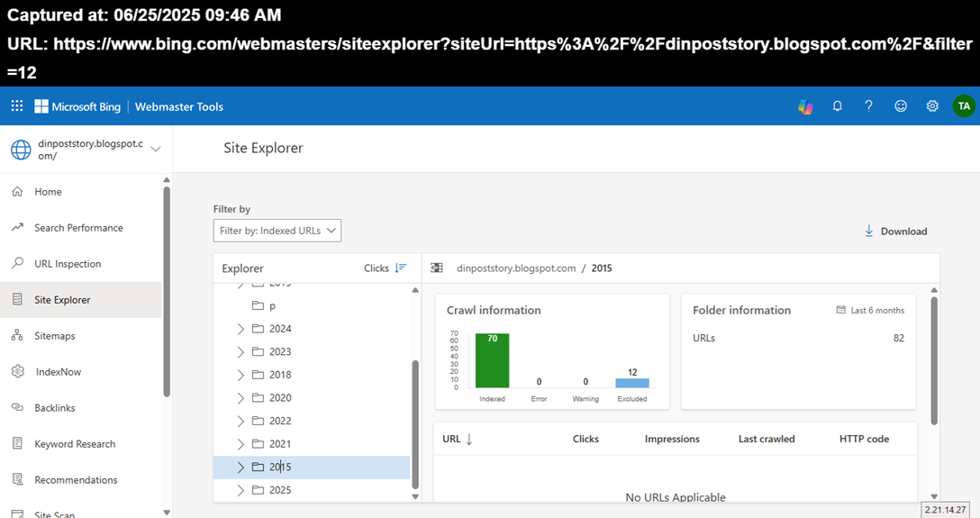This screenshot has height=518, width=980.
Task: Expand the 2025 folder chevron
Action: pyautogui.click(x=240, y=490)
